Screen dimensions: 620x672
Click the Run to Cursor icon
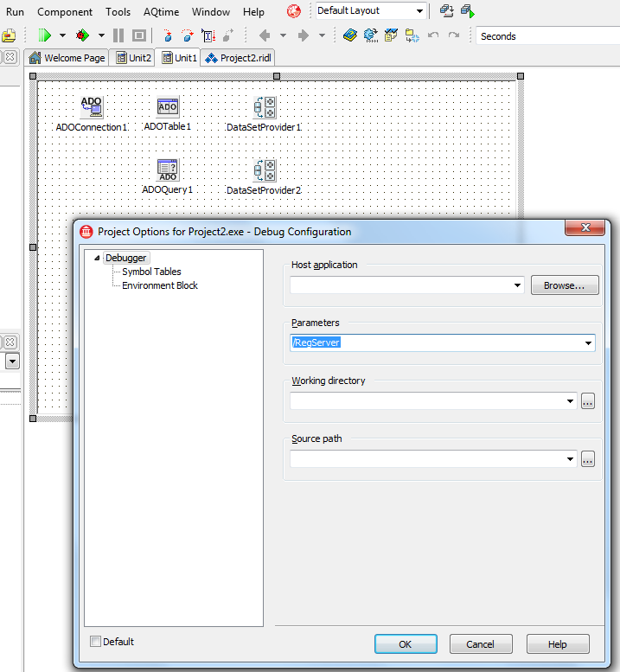[208, 35]
